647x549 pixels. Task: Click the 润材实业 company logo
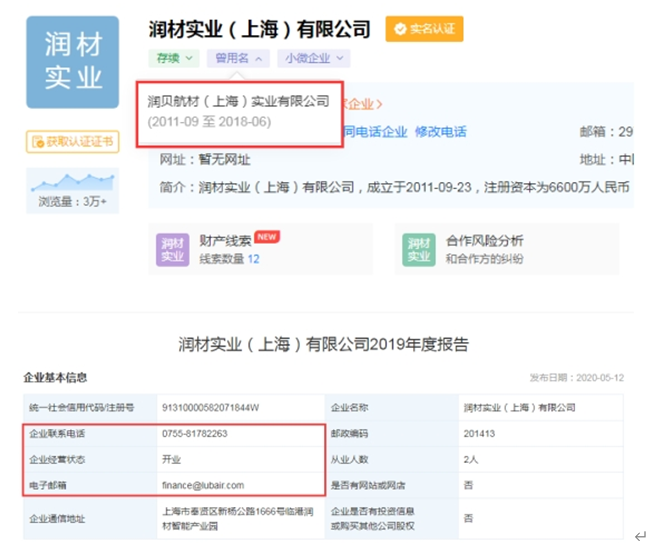click(x=72, y=62)
